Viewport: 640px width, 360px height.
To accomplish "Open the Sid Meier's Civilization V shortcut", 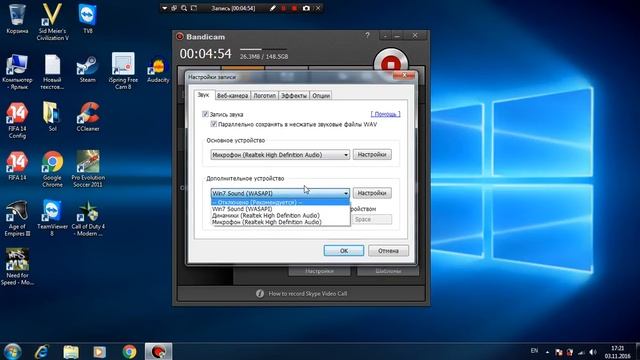I will [52, 22].
